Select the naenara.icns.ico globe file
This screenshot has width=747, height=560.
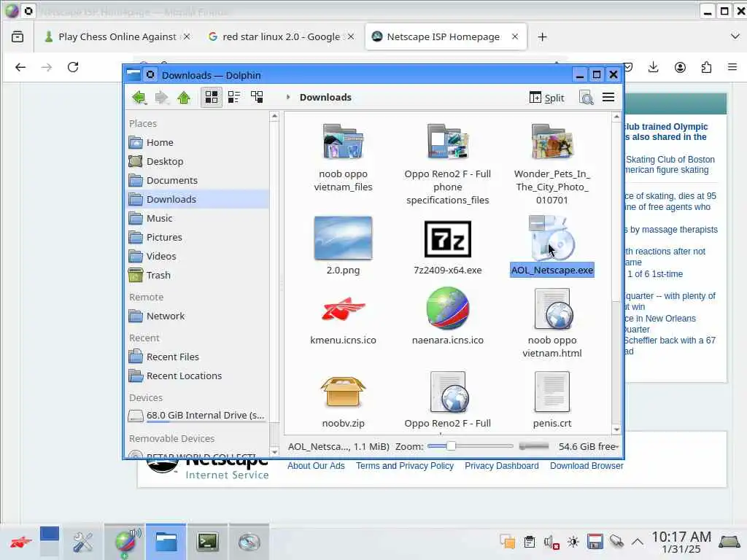(447, 316)
